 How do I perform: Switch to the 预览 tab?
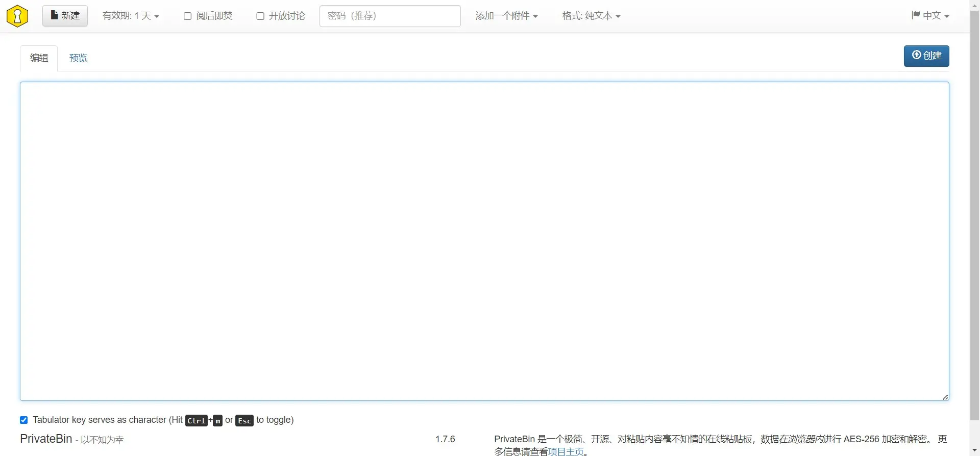coord(78,58)
